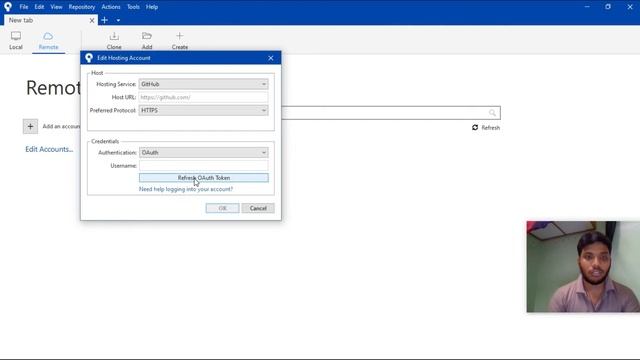Open the Preferred Protocol dropdown
Viewport: 640px width, 360px height.
(x=204, y=111)
